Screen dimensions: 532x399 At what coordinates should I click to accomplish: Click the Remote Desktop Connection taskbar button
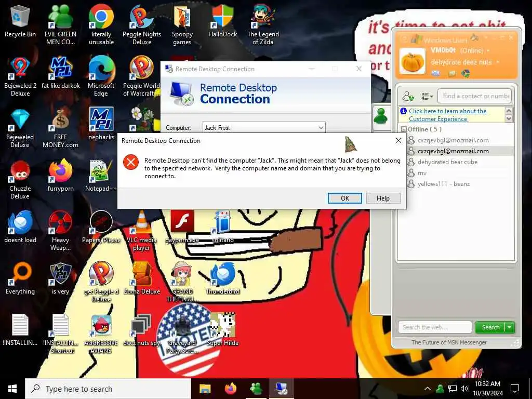[281, 389]
